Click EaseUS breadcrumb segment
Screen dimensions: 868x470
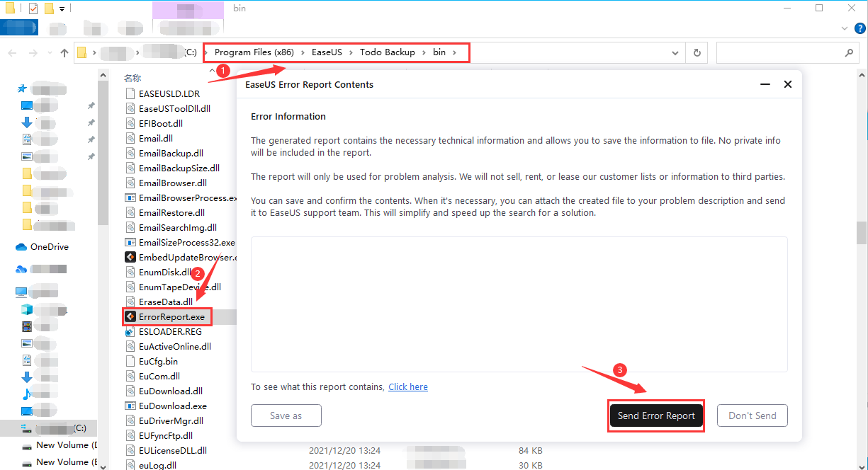[327, 52]
